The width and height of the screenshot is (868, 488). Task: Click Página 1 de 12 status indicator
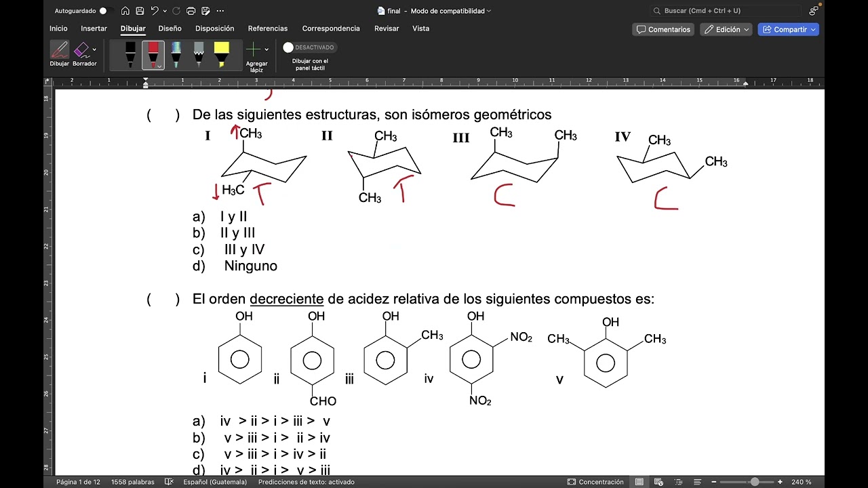click(x=78, y=482)
